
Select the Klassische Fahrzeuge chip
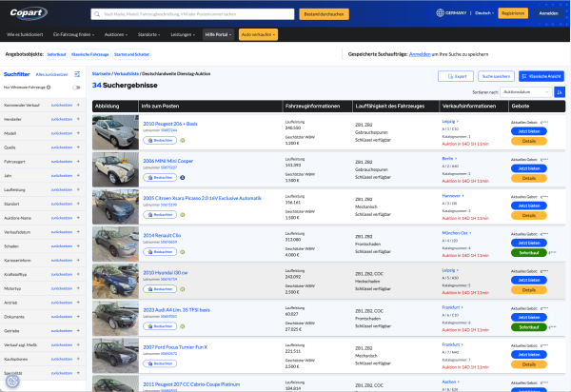point(90,54)
